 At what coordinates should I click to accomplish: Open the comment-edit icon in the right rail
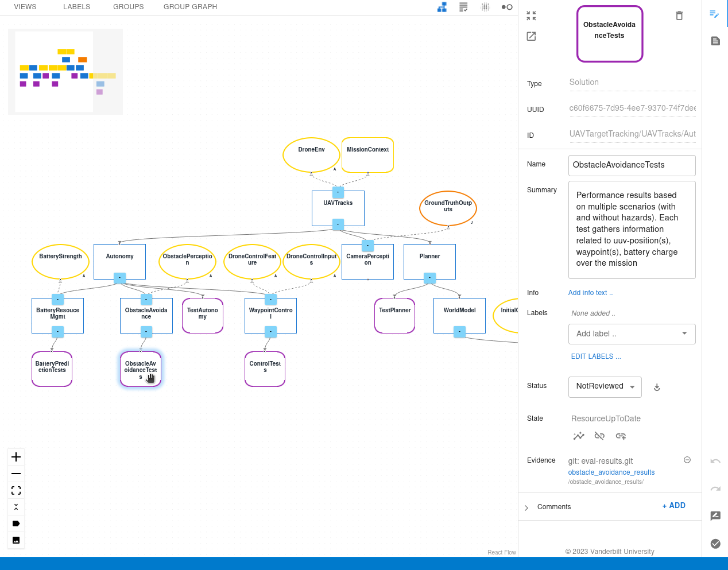[x=715, y=515]
